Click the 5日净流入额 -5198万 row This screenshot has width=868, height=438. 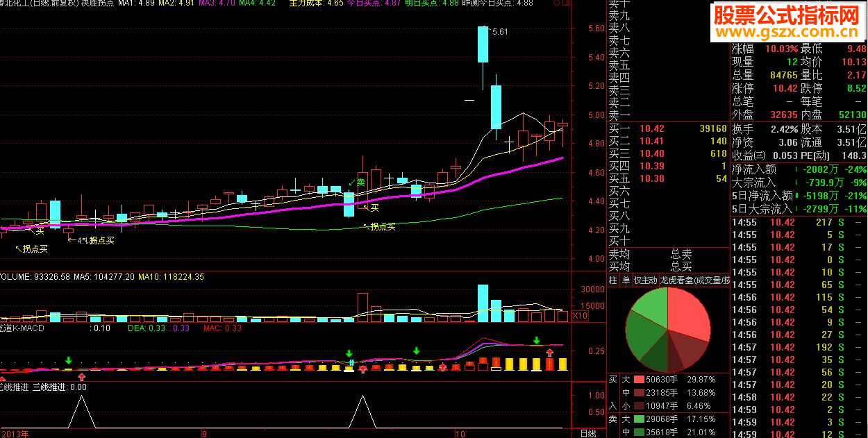(799, 196)
